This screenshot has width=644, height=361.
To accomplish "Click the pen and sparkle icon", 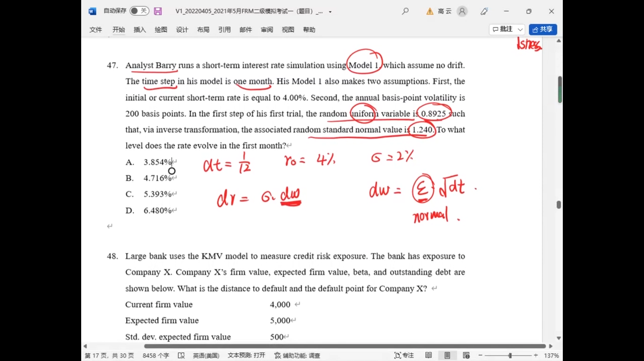I will click(484, 11).
